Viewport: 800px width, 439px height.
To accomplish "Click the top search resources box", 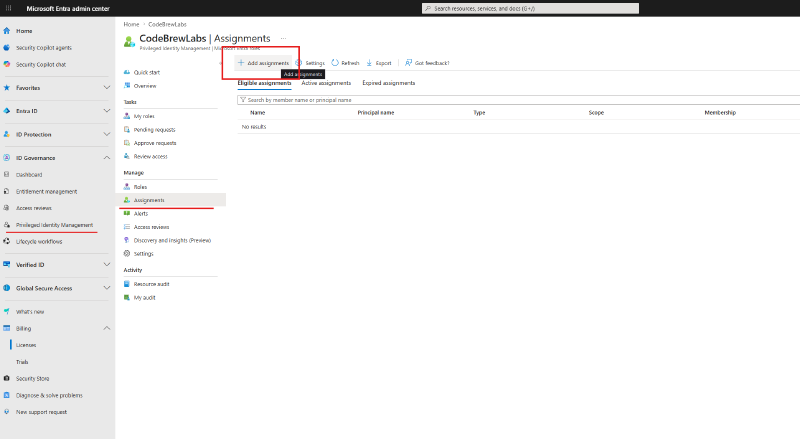I will tap(530, 8).
